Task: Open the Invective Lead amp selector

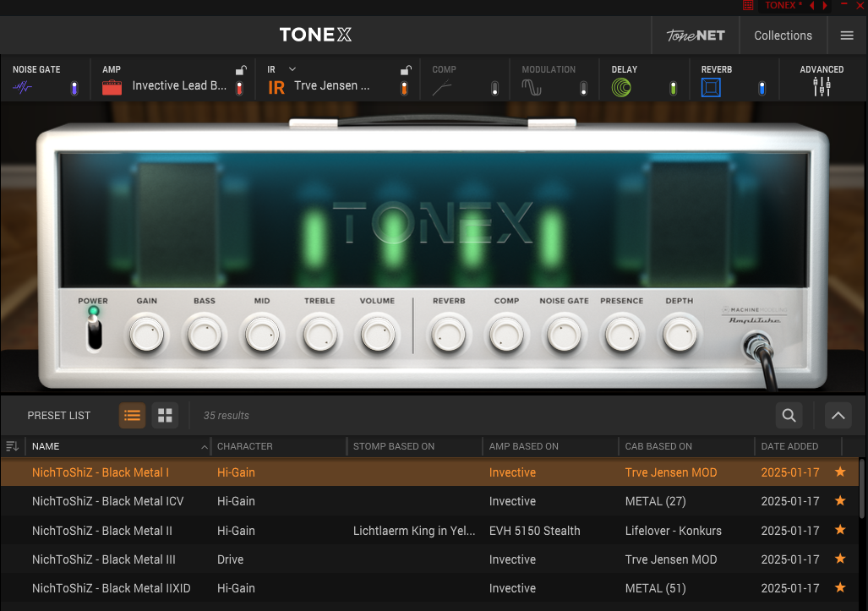Action: coord(179,86)
